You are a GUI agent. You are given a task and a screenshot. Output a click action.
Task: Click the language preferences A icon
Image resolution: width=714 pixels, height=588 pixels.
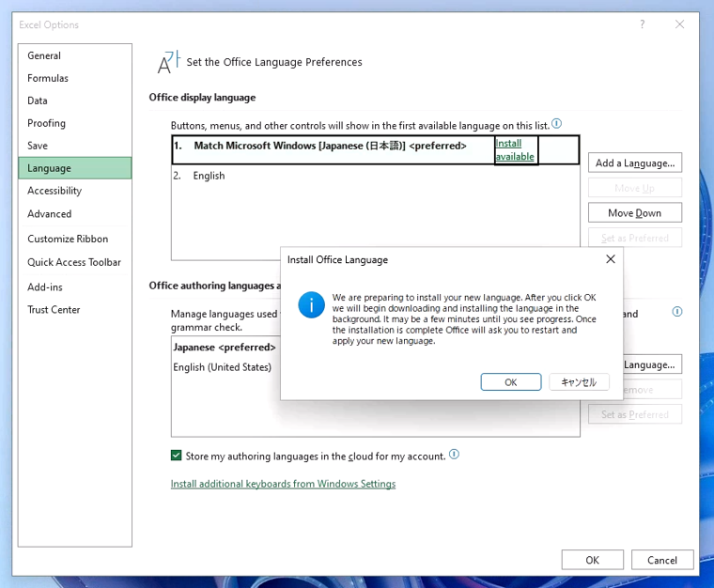click(169, 62)
